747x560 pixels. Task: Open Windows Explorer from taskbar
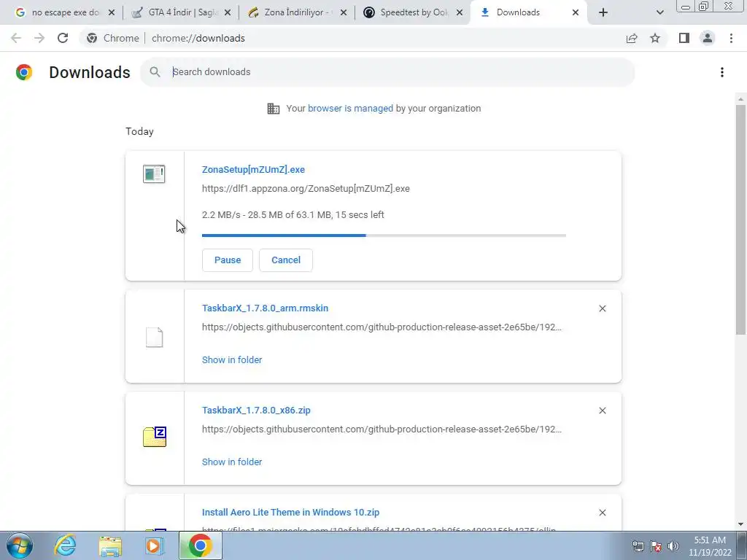(110, 545)
